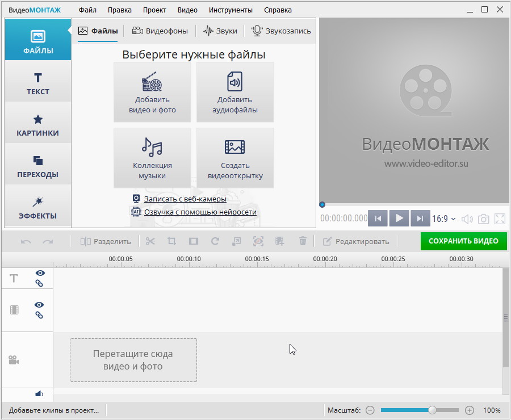
Task: Click the 00:00:15 timeline ruler mark
Action: pos(257,259)
